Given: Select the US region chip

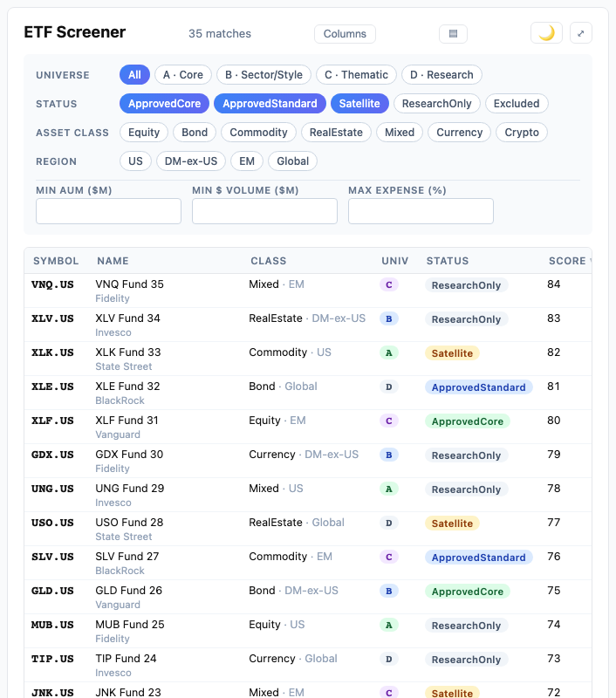Looking at the screenshot, I should click(x=135, y=161).
